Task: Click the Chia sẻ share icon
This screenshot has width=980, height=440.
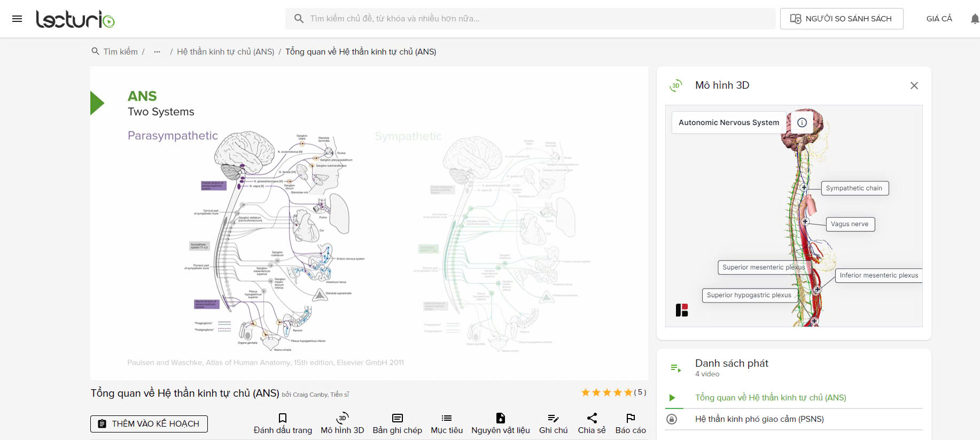Action: point(592,418)
